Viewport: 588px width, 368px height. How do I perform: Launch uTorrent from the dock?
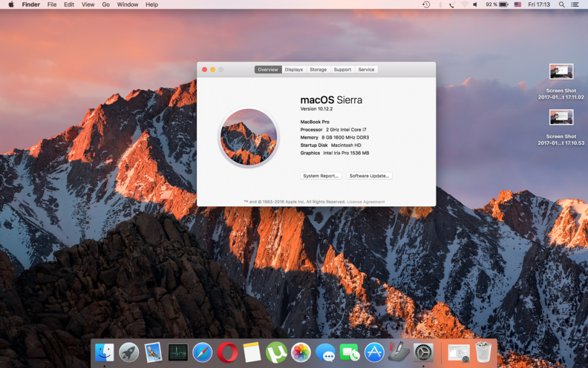pyautogui.click(x=276, y=352)
